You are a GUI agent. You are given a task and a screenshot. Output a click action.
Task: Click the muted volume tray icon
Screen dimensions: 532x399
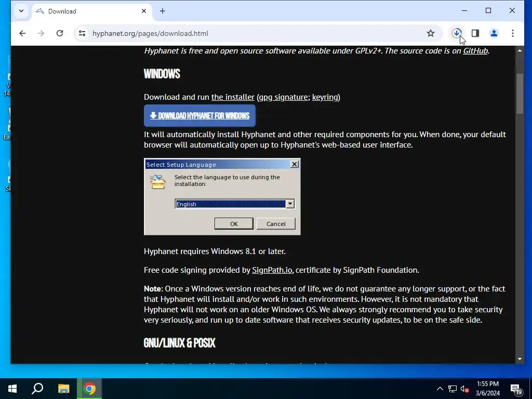coord(465,389)
